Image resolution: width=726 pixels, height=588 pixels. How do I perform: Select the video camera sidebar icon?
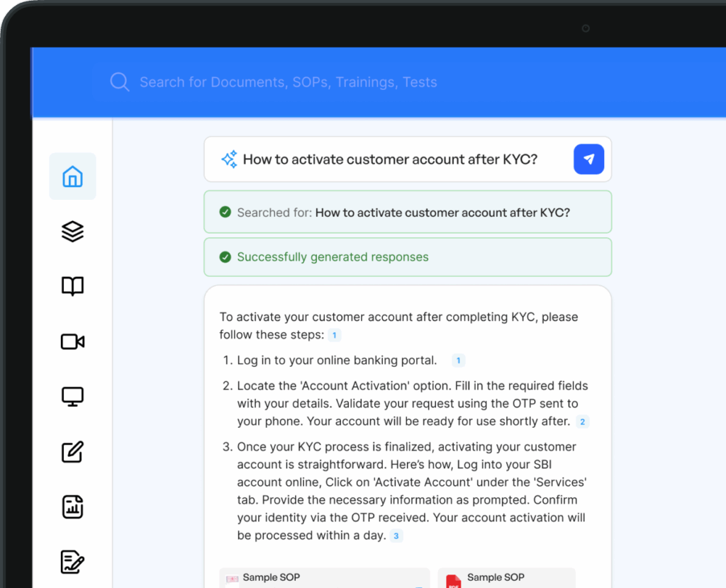click(72, 341)
